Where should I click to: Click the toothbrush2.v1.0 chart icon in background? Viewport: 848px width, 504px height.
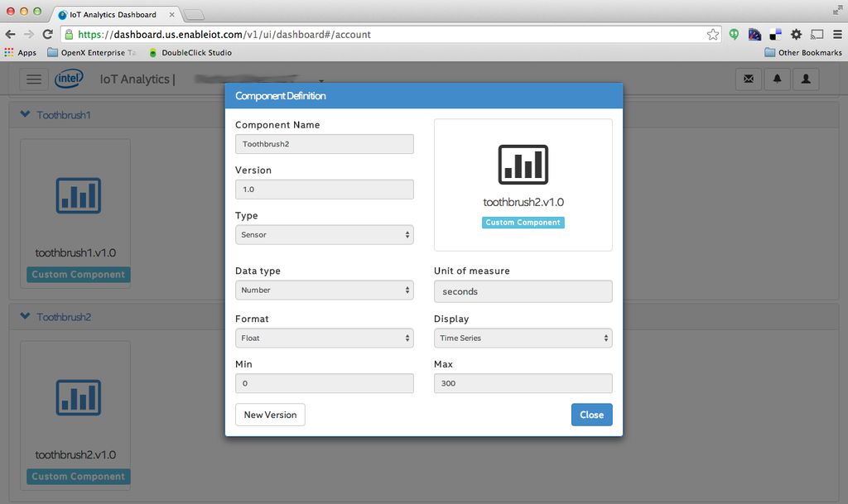(x=79, y=397)
